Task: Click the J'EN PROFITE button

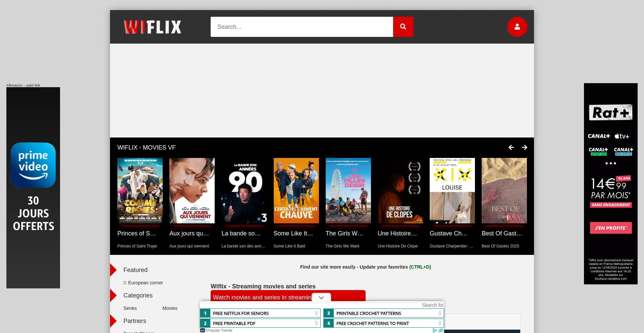Action: 610,228
